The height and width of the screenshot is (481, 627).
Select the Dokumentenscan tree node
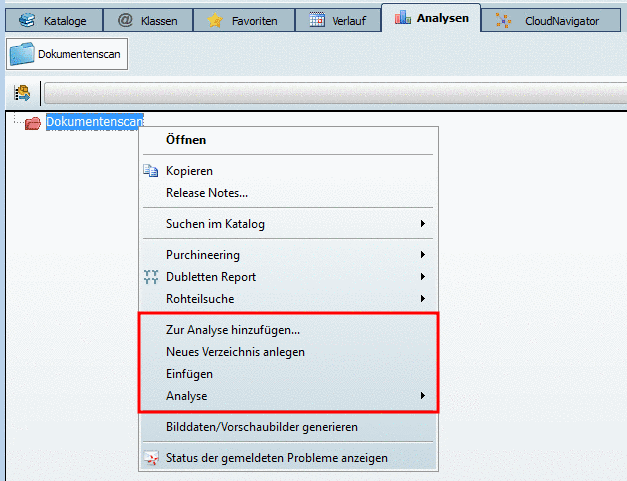click(x=94, y=122)
